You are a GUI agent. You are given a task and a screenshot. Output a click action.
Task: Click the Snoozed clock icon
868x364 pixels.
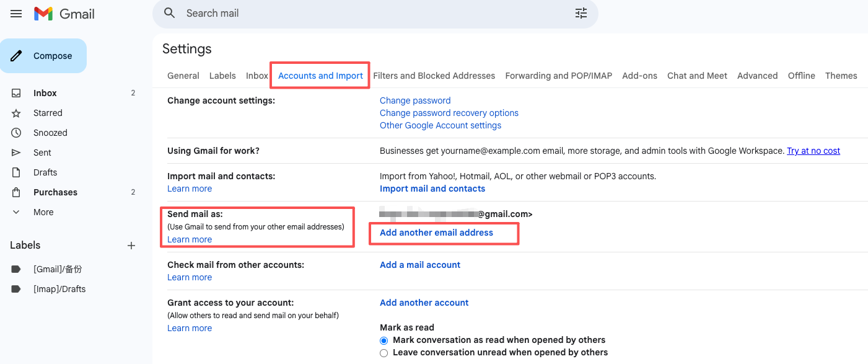(x=17, y=132)
